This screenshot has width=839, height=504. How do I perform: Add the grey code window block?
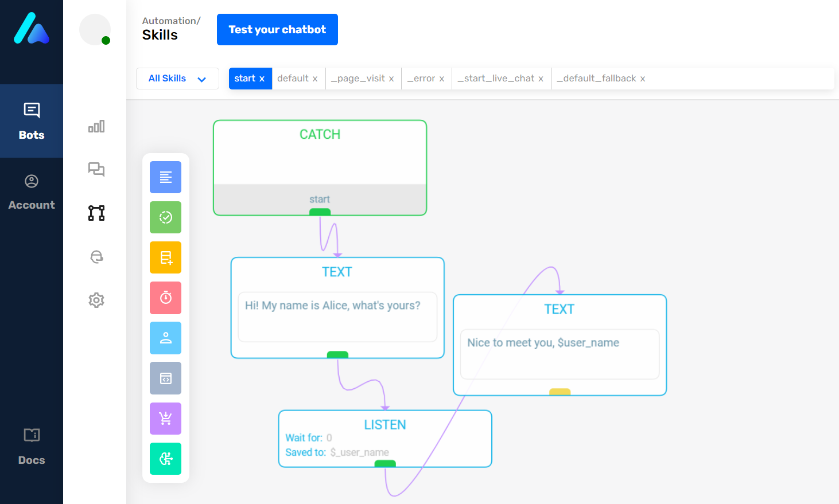165,378
